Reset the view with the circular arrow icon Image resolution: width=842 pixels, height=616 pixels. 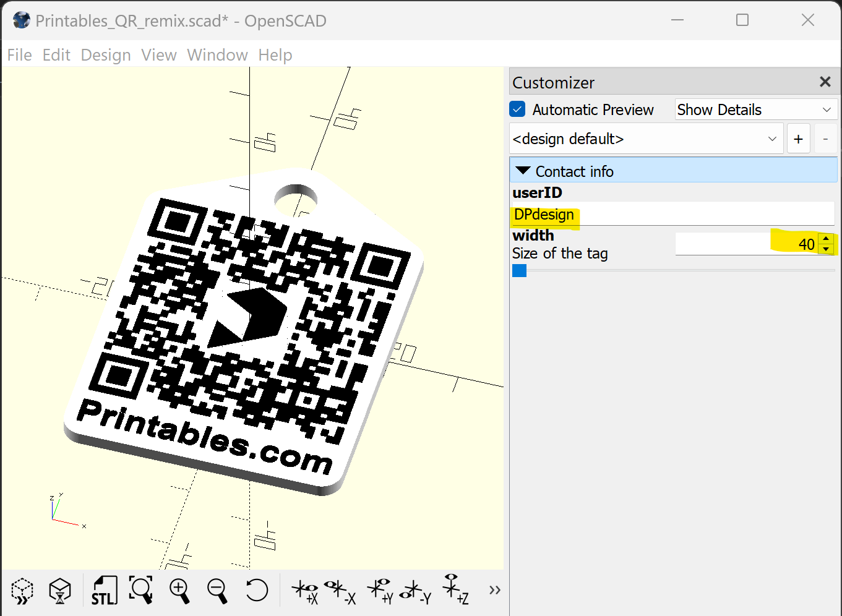[x=257, y=591]
